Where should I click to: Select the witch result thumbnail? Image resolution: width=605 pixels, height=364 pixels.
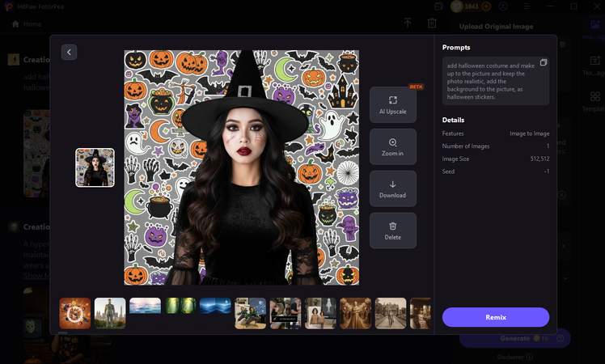click(95, 167)
